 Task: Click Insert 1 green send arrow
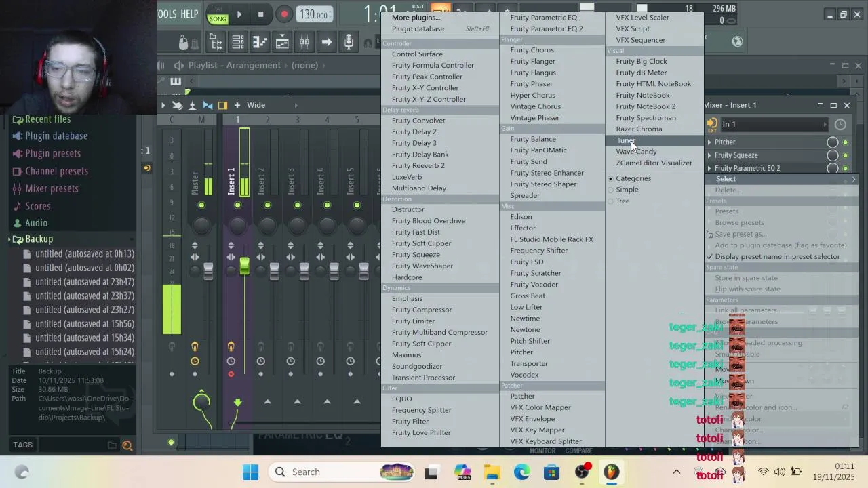pos(237,402)
